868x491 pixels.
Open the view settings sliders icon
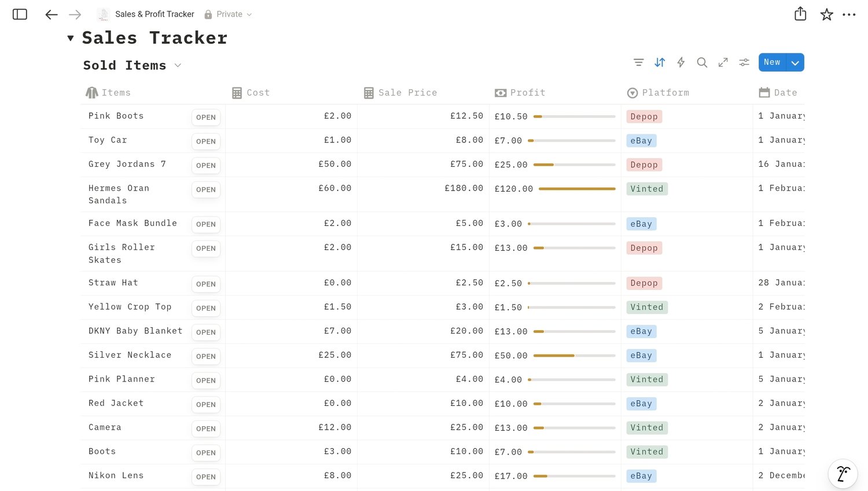coord(744,63)
